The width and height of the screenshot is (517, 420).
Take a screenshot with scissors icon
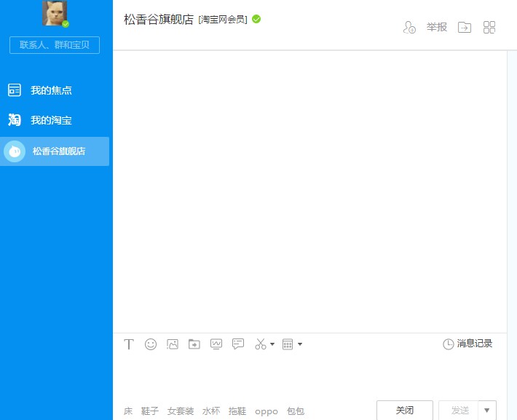pyautogui.click(x=261, y=344)
